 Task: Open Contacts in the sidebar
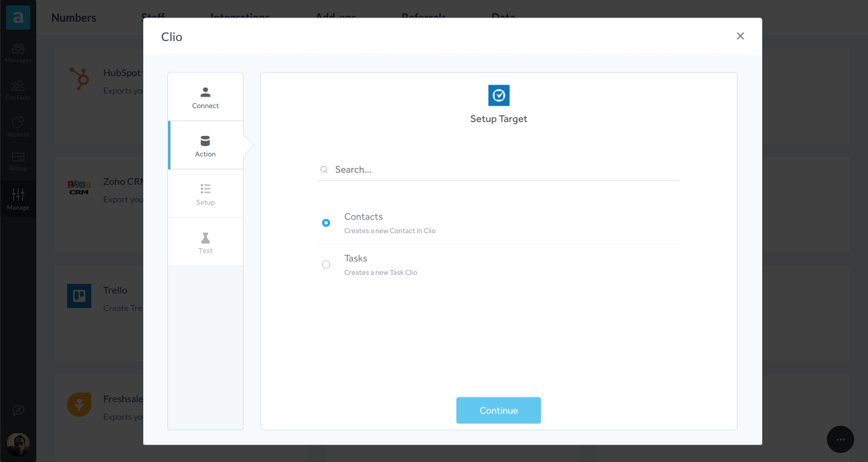click(18, 91)
